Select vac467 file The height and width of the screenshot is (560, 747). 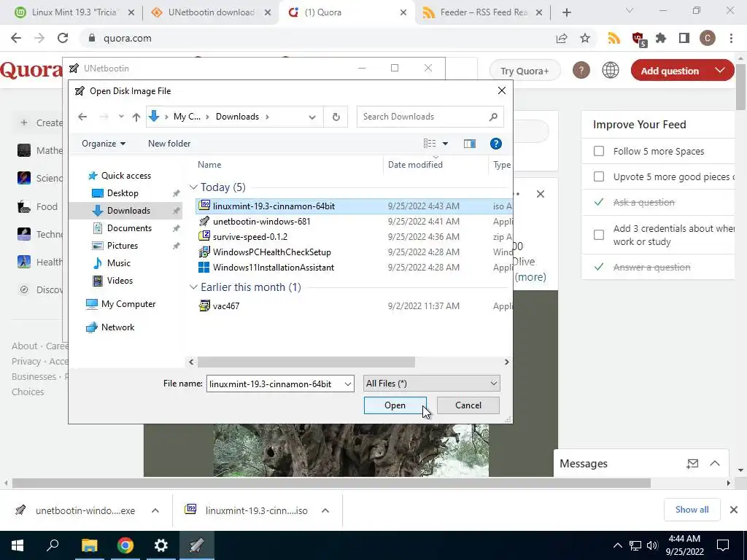coord(226,306)
